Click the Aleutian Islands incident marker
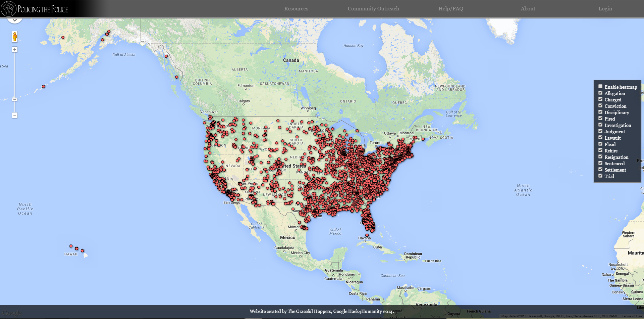Viewport: 644px width, 319px height. coord(43,87)
